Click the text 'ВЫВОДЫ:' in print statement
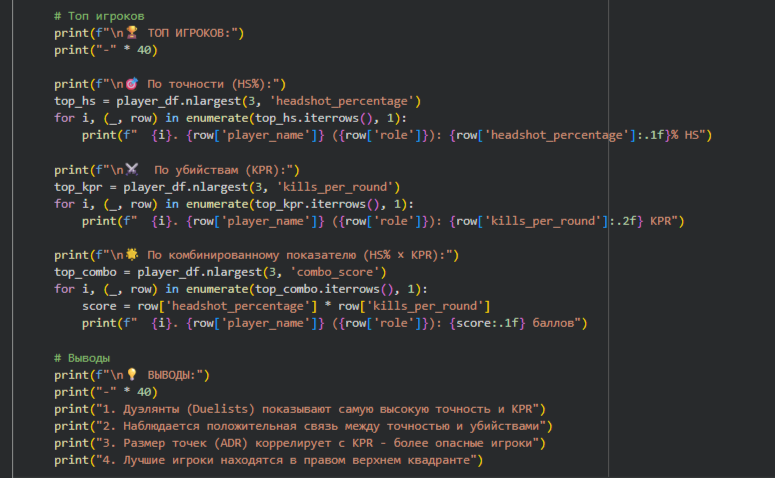Screen dimensions: 775x478 point(172,375)
